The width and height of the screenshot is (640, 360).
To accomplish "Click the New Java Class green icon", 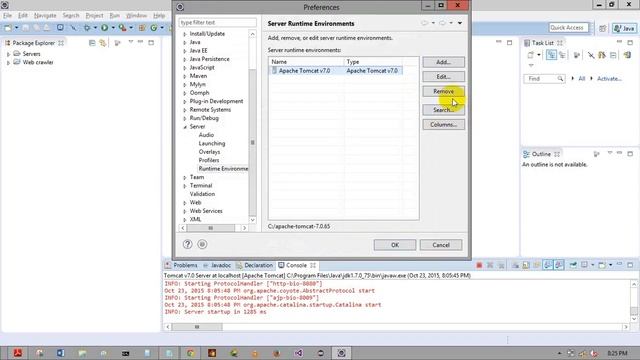I will 154,28.
